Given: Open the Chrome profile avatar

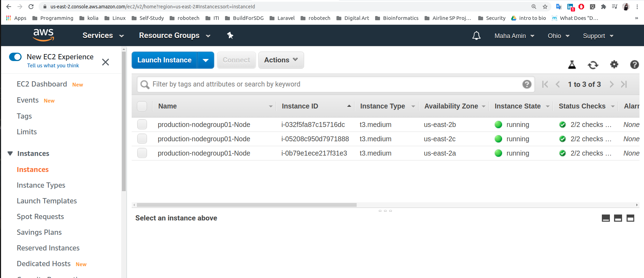Looking at the screenshot, I should click(626, 7).
